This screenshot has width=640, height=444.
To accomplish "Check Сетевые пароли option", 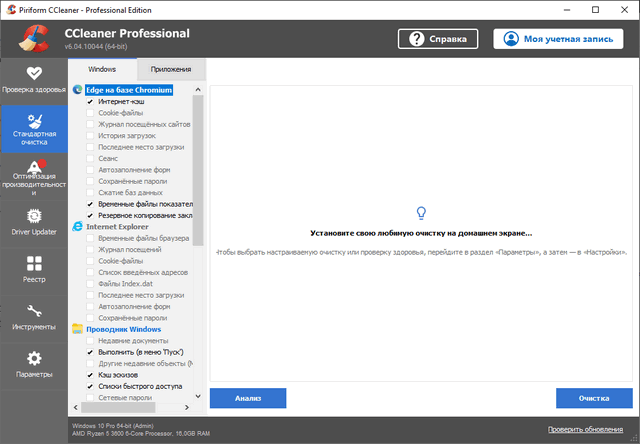I will click(90, 397).
